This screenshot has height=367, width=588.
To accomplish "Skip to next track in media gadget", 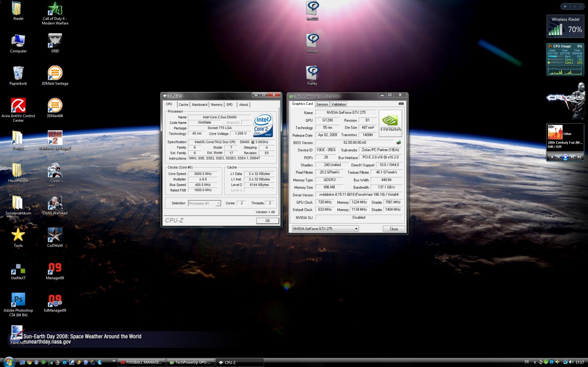I will pyautogui.click(x=572, y=157).
